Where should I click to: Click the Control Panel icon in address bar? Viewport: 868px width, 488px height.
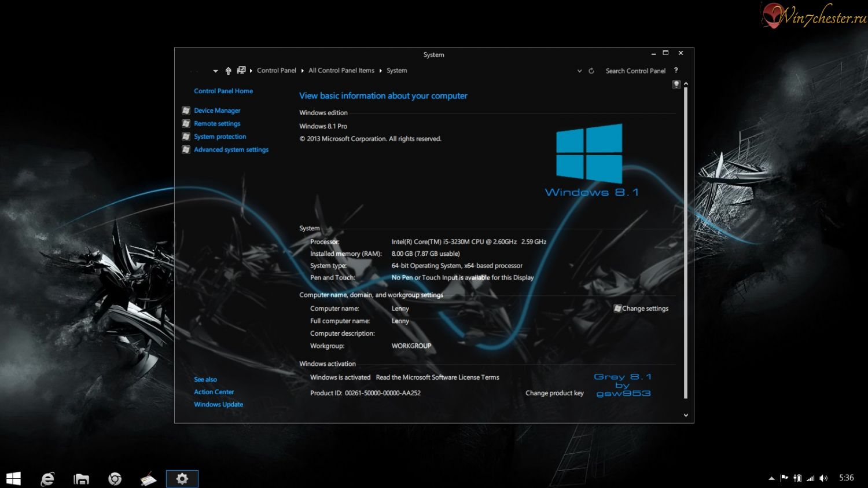pyautogui.click(x=241, y=70)
